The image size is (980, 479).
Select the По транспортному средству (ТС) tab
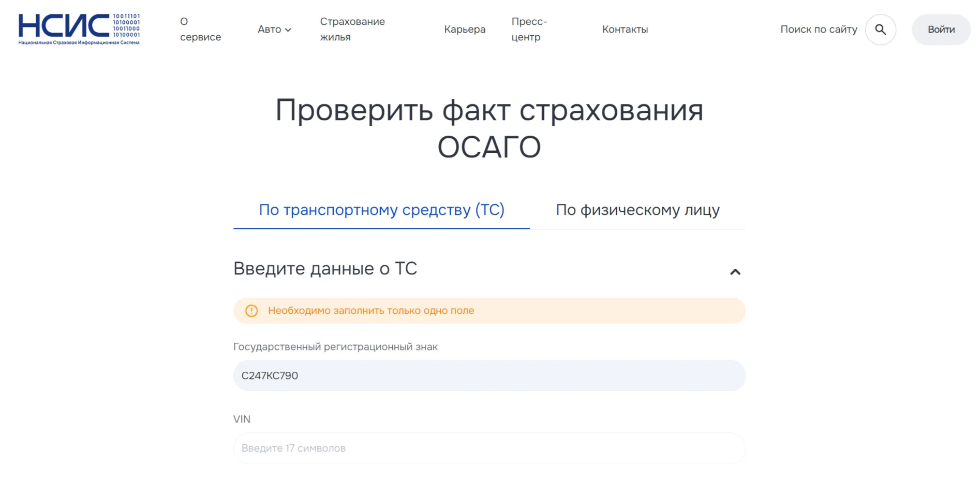coord(381,210)
